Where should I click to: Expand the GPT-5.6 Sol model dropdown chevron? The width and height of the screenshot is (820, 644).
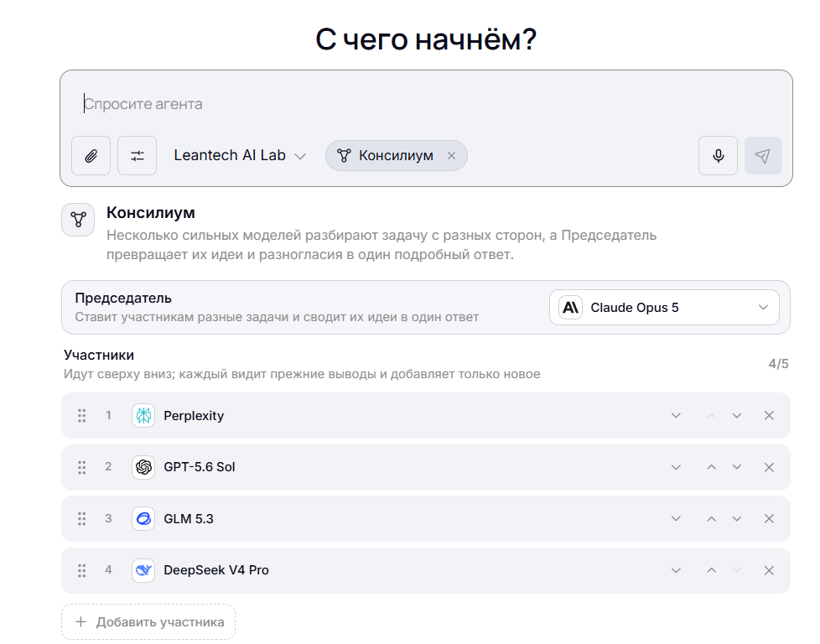(676, 467)
